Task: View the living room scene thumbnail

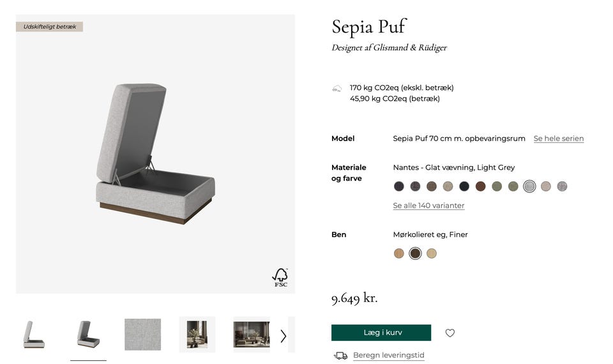Action: tap(252, 335)
